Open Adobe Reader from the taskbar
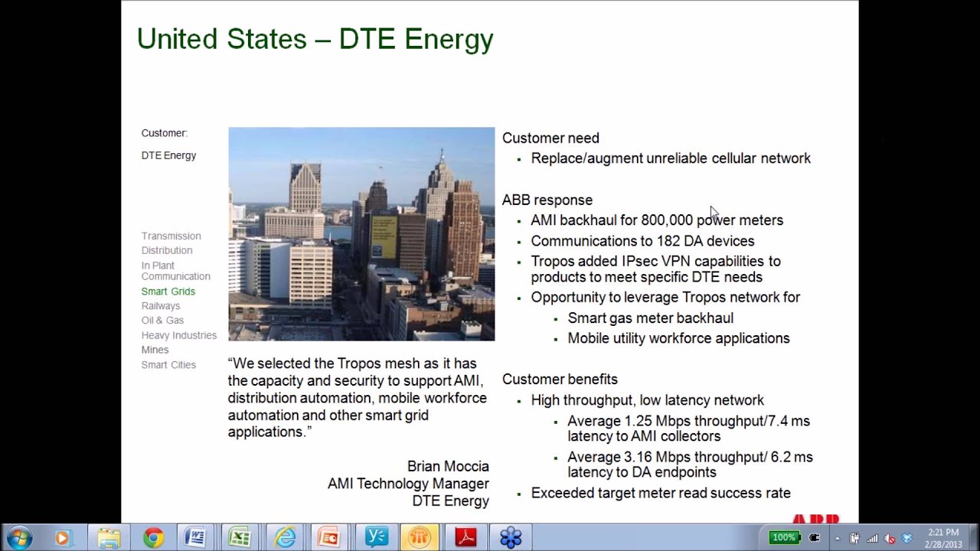The image size is (980, 551). pos(465,538)
